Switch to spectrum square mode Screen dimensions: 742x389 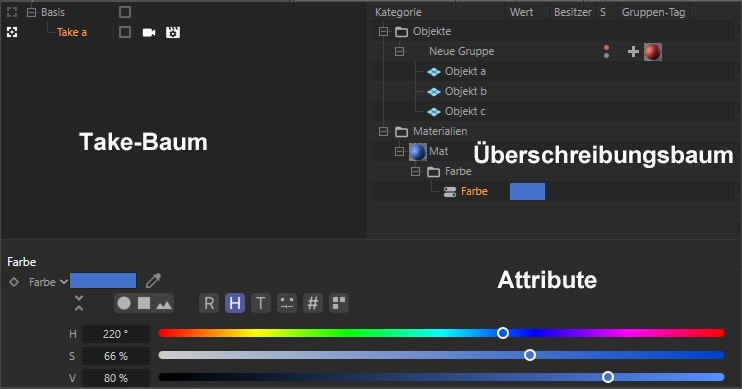tap(144, 303)
